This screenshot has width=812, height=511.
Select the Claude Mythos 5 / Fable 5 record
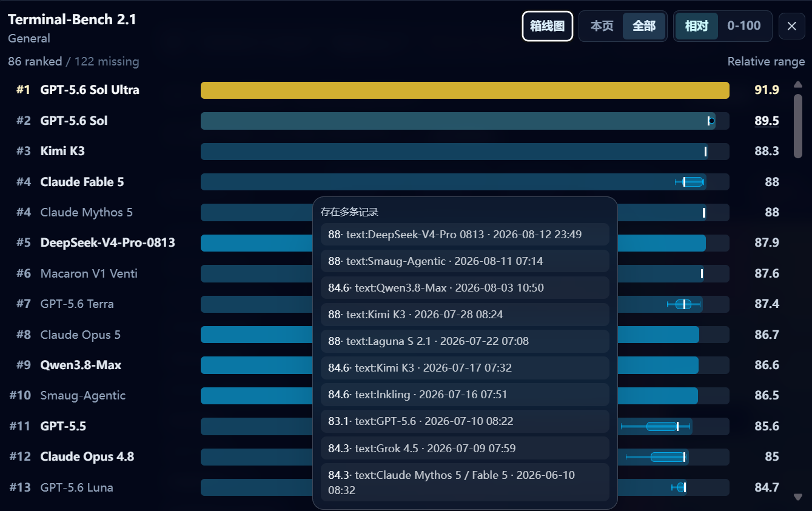click(465, 483)
